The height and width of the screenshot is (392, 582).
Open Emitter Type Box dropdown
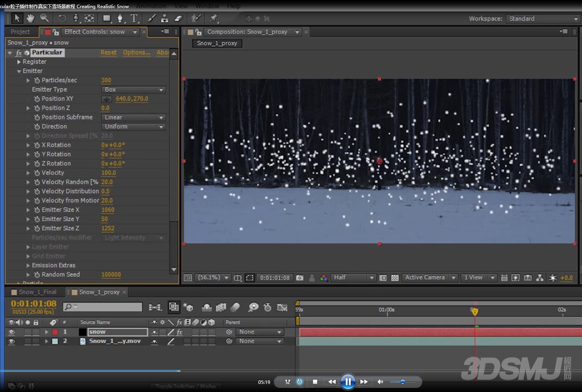tap(133, 89)
